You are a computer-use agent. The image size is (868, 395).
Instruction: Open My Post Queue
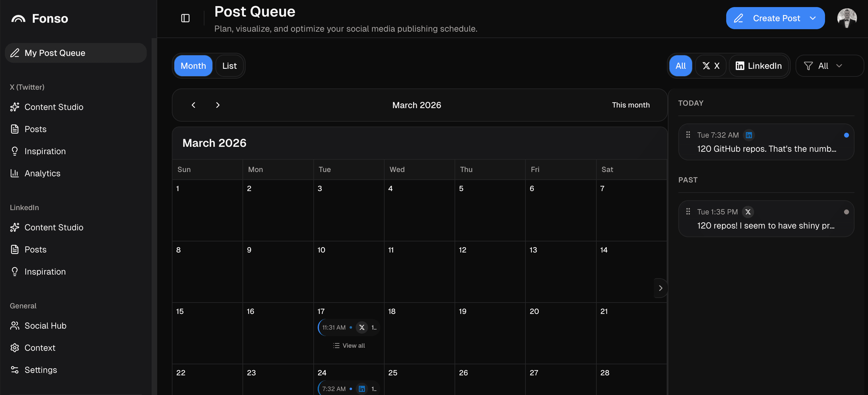pyautogui.click(x=76, y=53)
